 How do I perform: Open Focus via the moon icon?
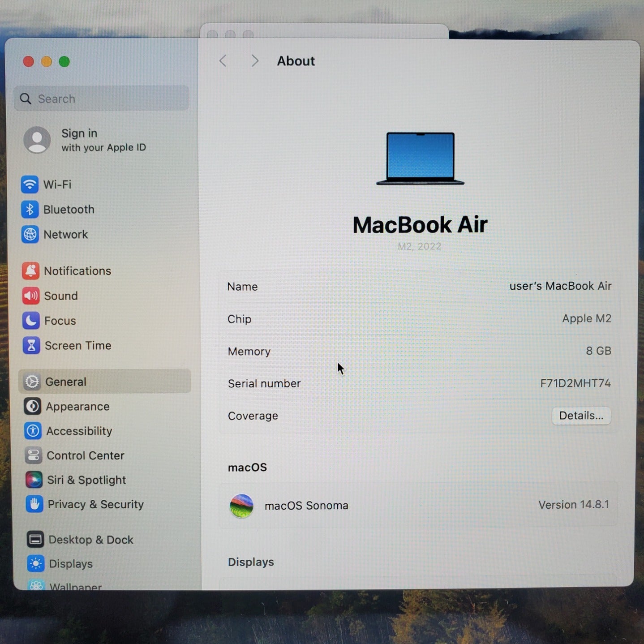pyautogui.click(x=31, y=321)
